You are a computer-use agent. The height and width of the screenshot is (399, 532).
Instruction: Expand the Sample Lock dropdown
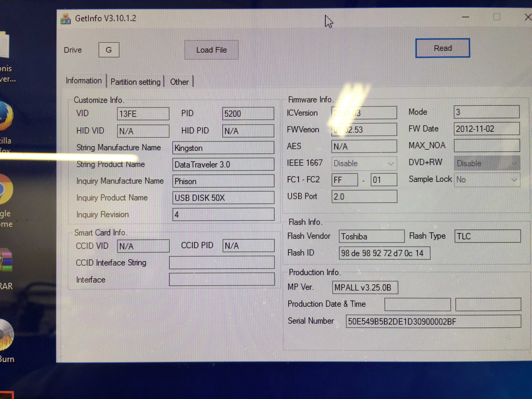tap(487, 180)
